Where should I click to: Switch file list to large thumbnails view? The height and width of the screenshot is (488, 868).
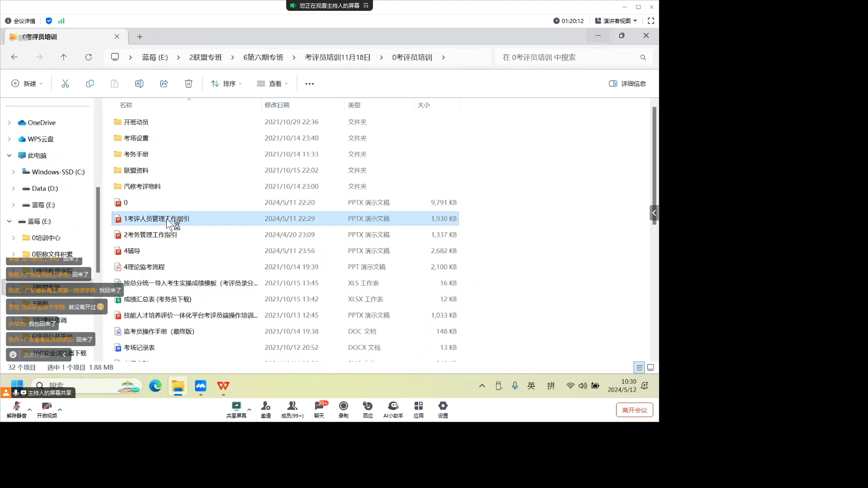point(651,367)
